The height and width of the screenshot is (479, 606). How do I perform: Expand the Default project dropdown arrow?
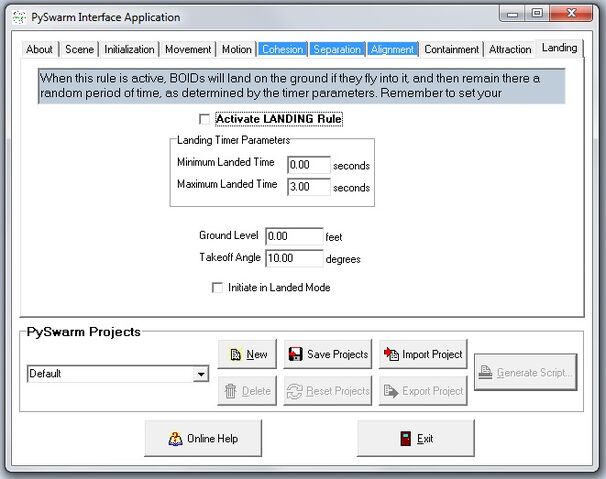[201, 374]
